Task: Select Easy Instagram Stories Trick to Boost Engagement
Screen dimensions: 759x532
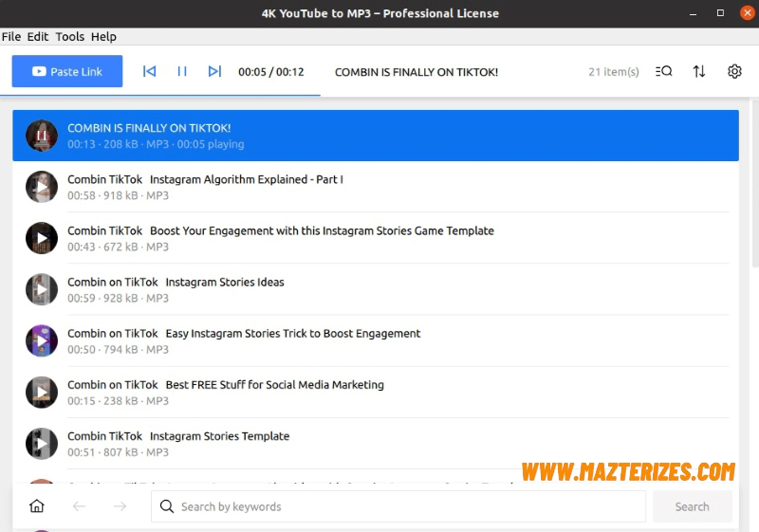Action: pyautogui.click(x=244, y=333)
